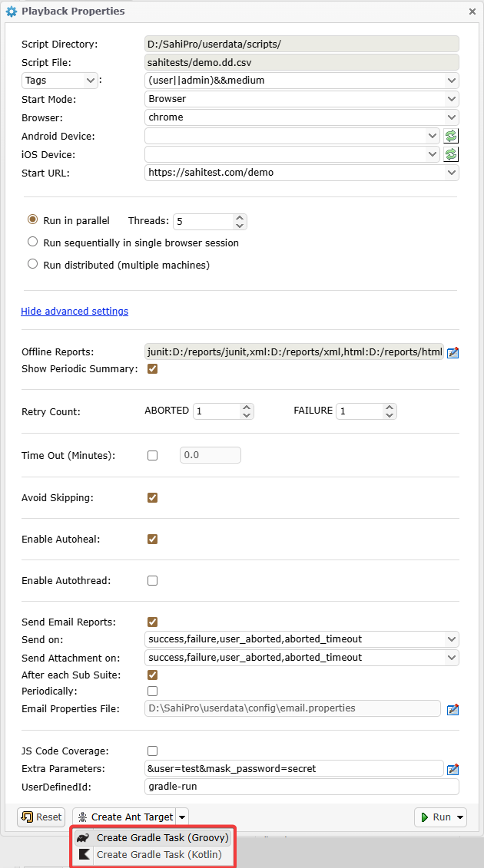This screenshot has width=484, height=868.
Task: Click iOS Device refresh icon
Action: [452, 154]
